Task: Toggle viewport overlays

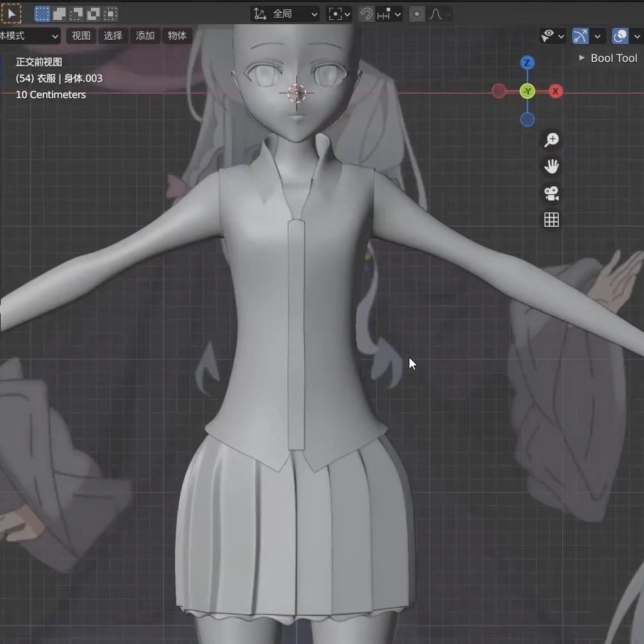Action: [x=620, y=36]
